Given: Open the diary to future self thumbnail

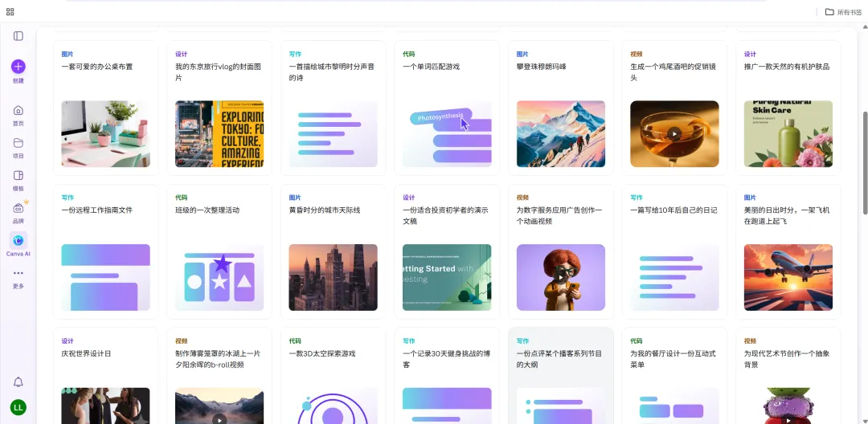Looking at the screenshot, I should coord(674,278).
